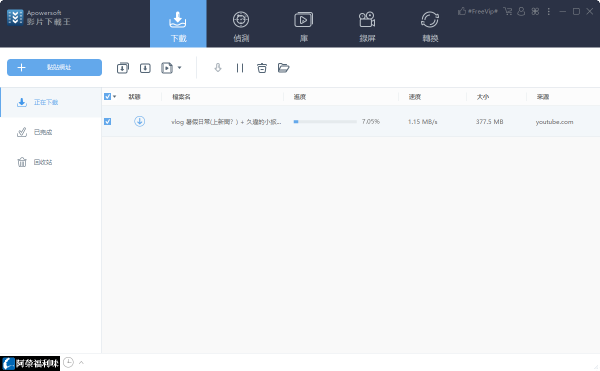Uncheck the vlog download row checkbox
This screenshot has width=600, height=371.
[108, 122]
